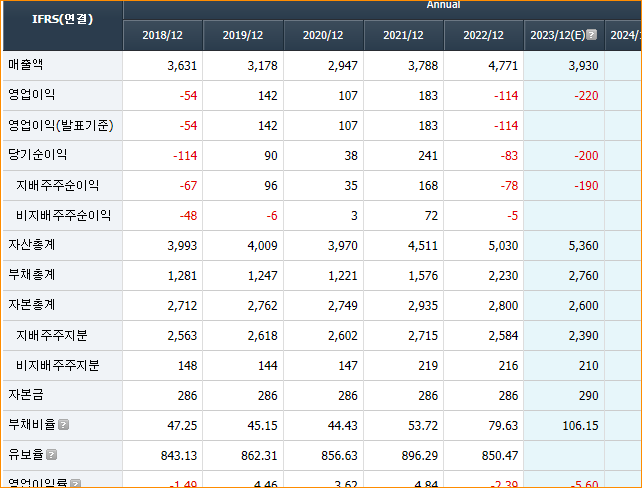Select the 2019/12 column header
Screen dimensions: 642x488
(x=243, y=35)
